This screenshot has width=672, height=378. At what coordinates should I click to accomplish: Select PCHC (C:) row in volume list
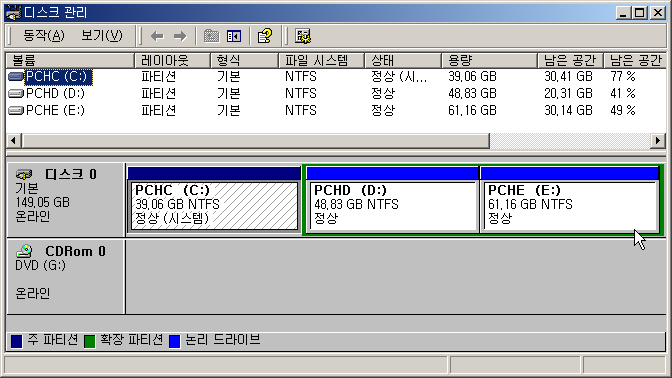(x=336, y=77)
